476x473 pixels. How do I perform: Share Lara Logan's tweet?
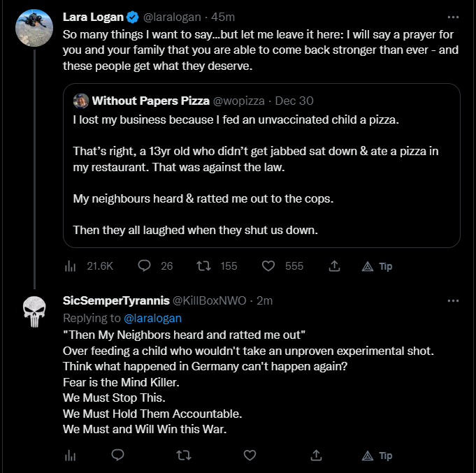pyautogui.click(x=334, y=266)
